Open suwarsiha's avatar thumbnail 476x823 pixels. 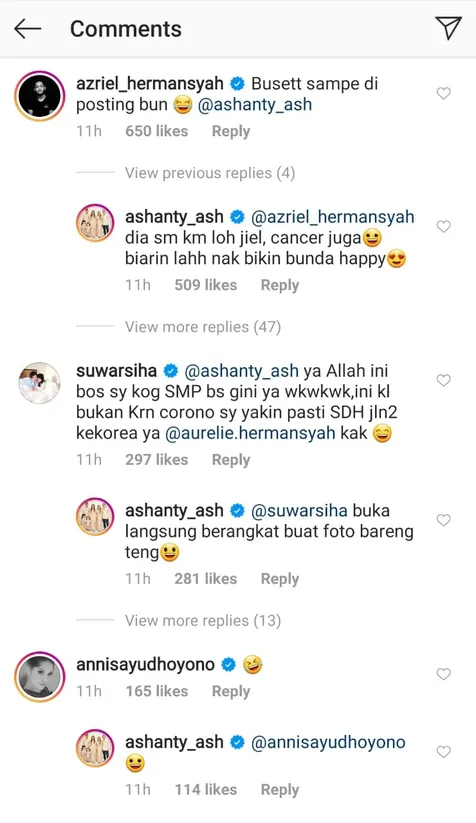[x=39, y=383]
